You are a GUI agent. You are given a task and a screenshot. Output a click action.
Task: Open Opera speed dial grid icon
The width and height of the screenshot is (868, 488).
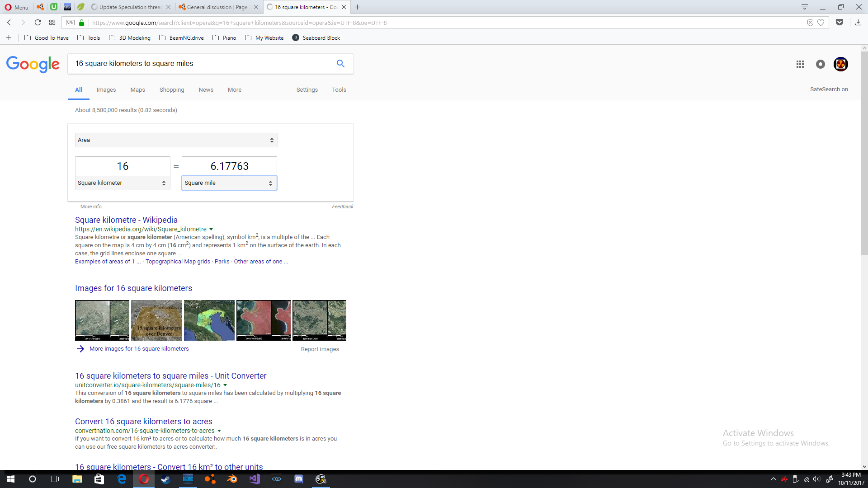pyautogui.click(x=52, y=23)
